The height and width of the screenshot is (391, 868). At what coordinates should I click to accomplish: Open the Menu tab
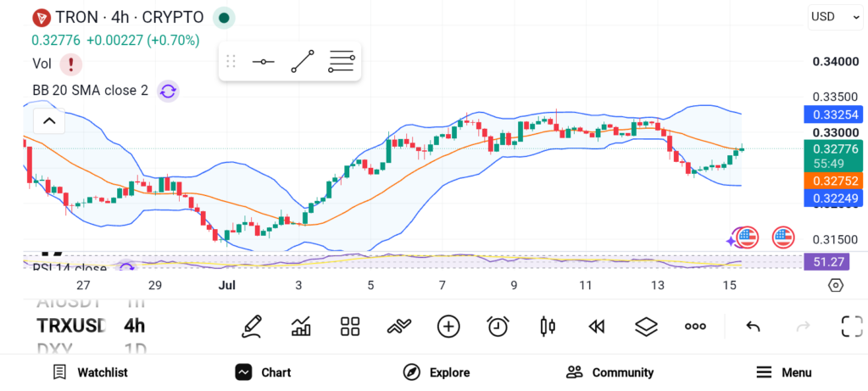tap(783, 372)
